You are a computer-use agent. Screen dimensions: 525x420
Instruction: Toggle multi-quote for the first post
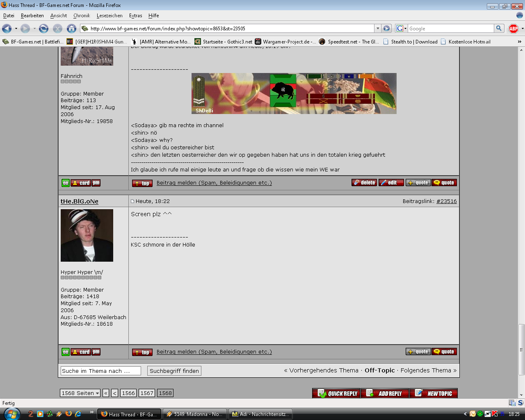point(418,183)
